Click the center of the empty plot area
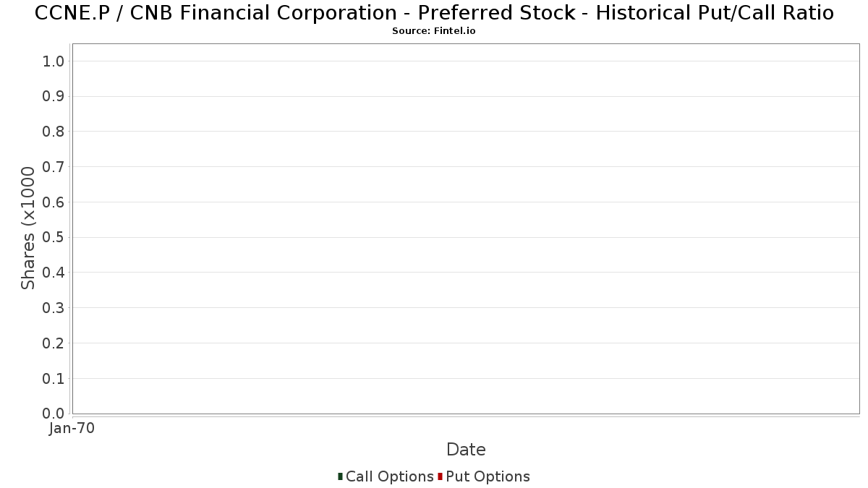868x488 pixels. pyautogui.click(x=466, y=228)
